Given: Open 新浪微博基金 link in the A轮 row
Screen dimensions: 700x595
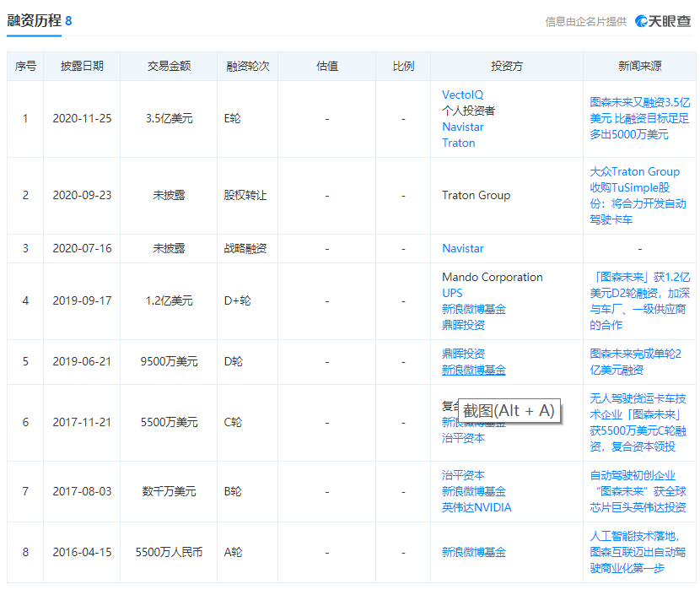Looking at the screenshot, I should point(474,552).
